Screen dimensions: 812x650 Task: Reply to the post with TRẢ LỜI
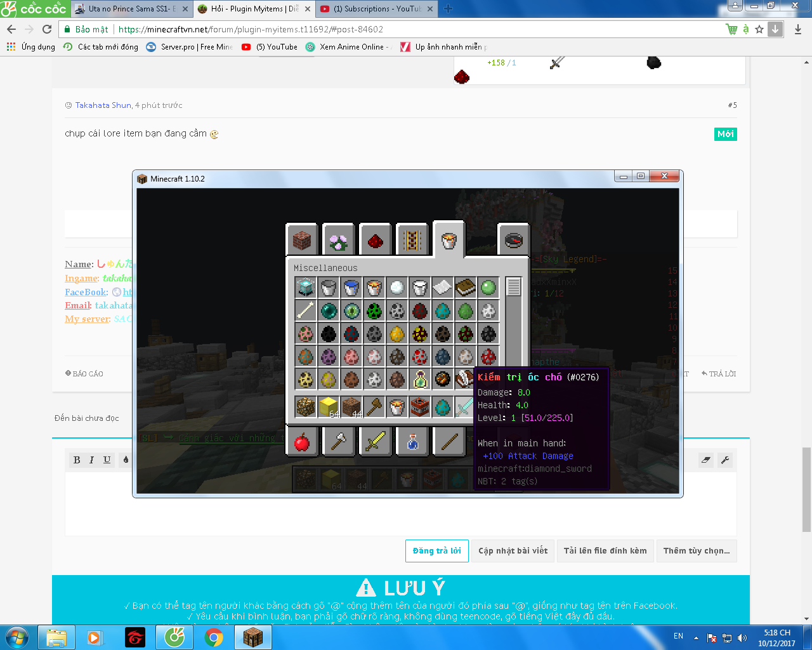pos(719,374)
